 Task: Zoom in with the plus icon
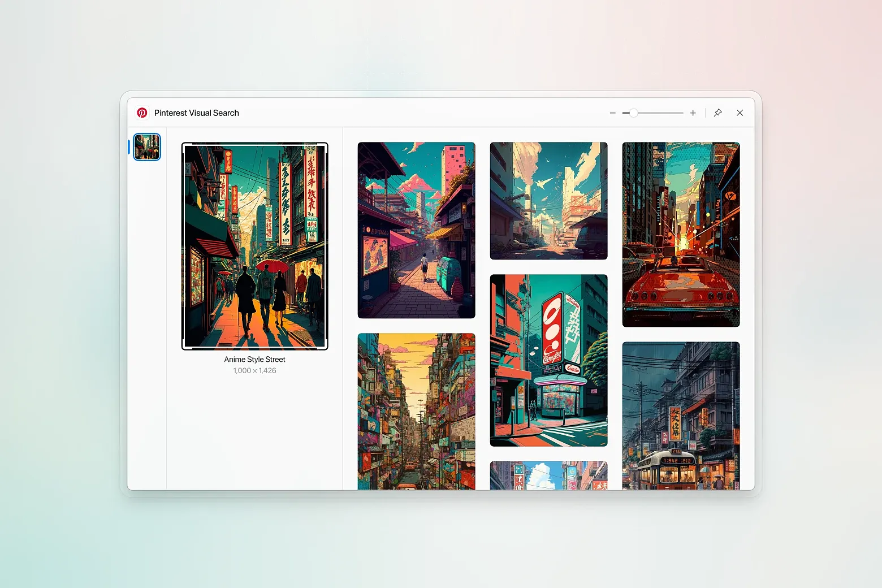pyautogui.click(x=693, y=113)
